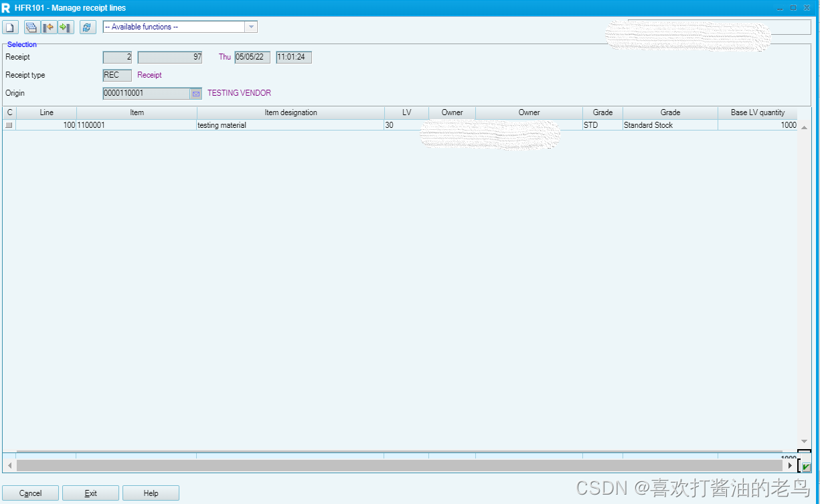
Task: Click the Exit button
Action: (90, 493)
